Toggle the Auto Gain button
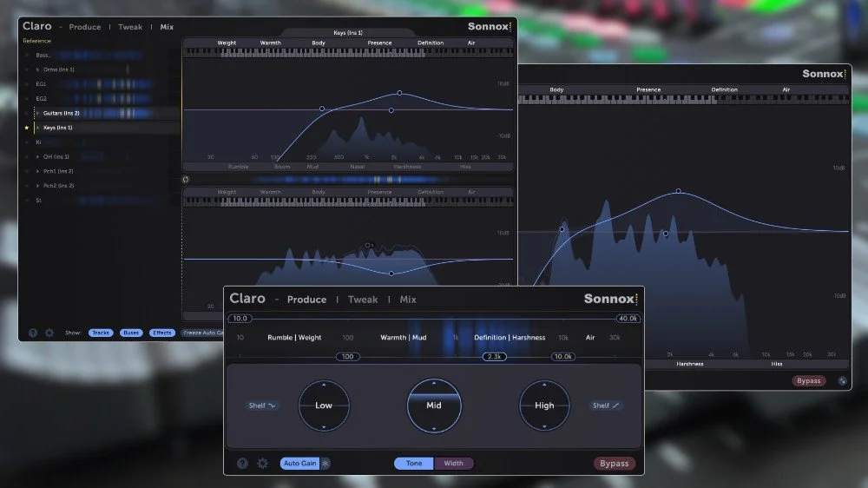Screen dimensions: 868x488 [300, 463]
